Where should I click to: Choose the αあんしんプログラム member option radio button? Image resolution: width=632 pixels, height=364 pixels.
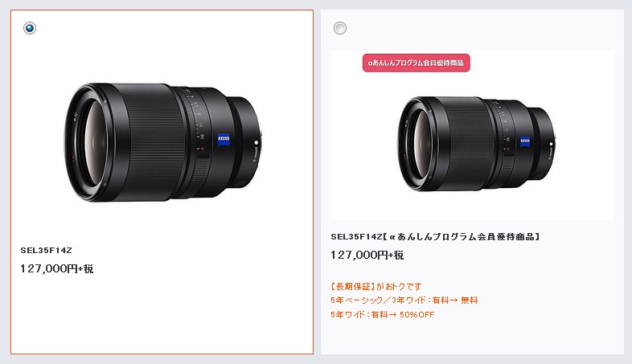click(340, 28)
